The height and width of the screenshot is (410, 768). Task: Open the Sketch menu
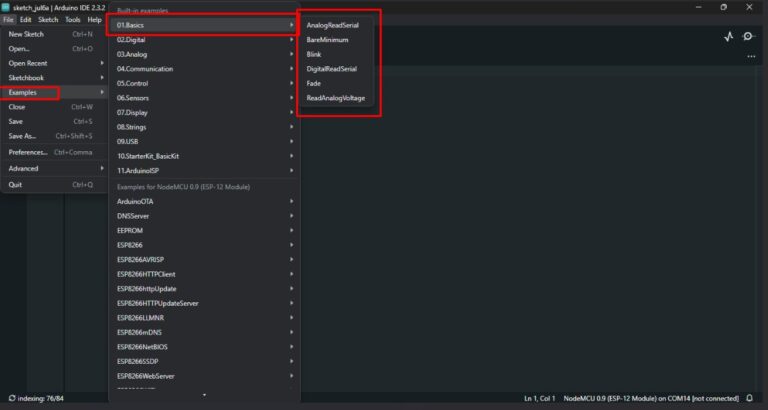tap(48, 19)
